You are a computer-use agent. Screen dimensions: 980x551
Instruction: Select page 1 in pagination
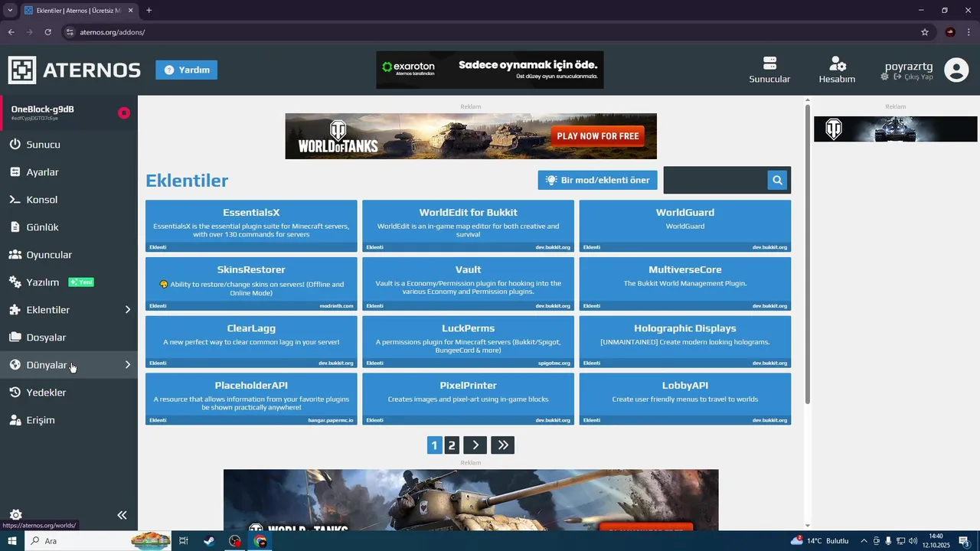pyautogui.click(x=435, y=445)
